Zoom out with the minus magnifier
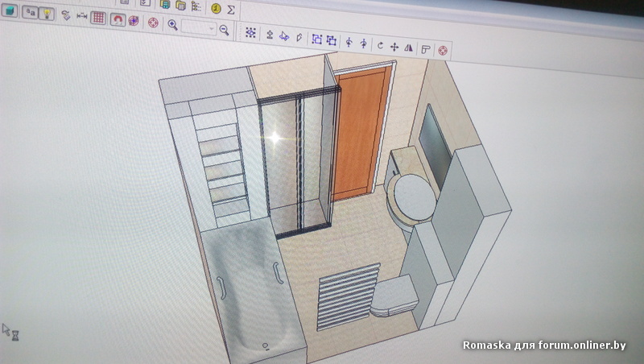 (224, 30)
